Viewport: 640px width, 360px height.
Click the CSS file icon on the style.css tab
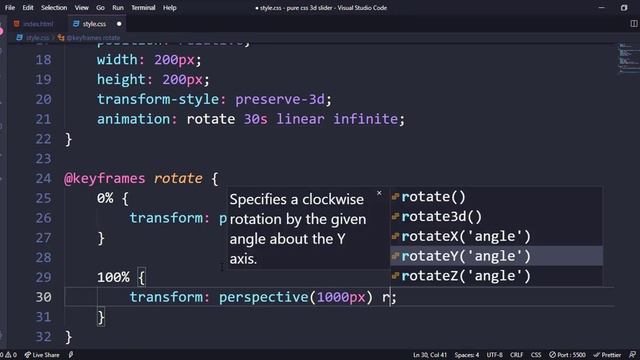[76, 24]
